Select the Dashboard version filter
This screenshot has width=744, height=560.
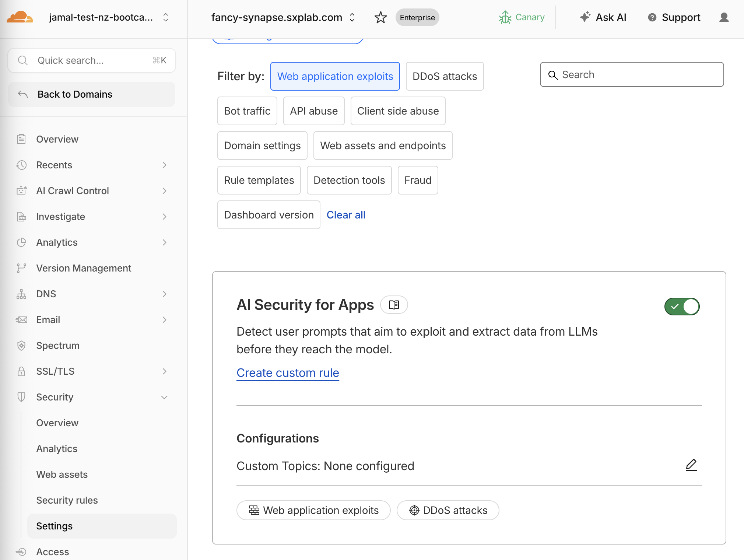point(269,215)
